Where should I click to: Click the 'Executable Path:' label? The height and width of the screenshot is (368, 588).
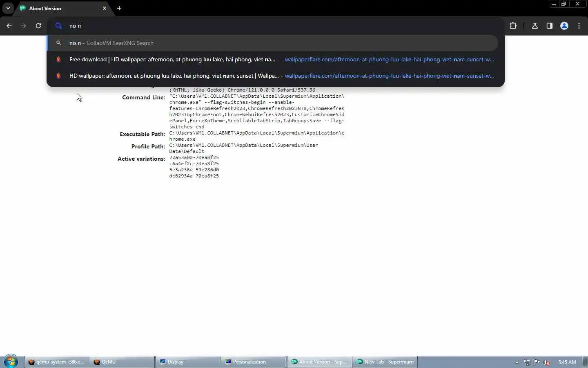coord(142,134)
